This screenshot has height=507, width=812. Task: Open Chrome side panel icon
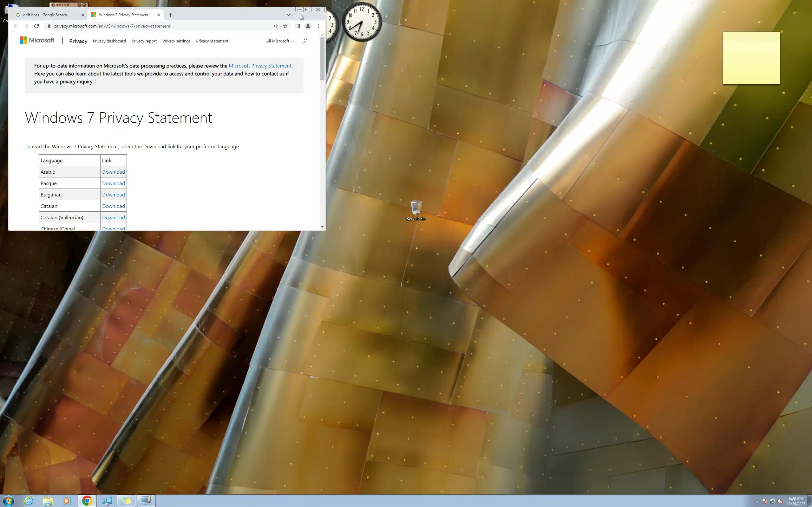[x=297, y=26]
